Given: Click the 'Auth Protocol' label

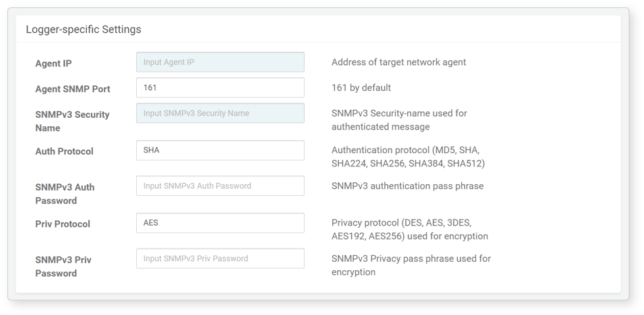Looking at the screenshot, I should [x=64, y=151].
